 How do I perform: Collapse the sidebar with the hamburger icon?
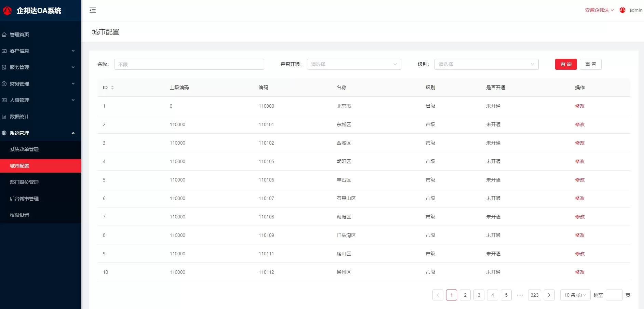point(93,10)
